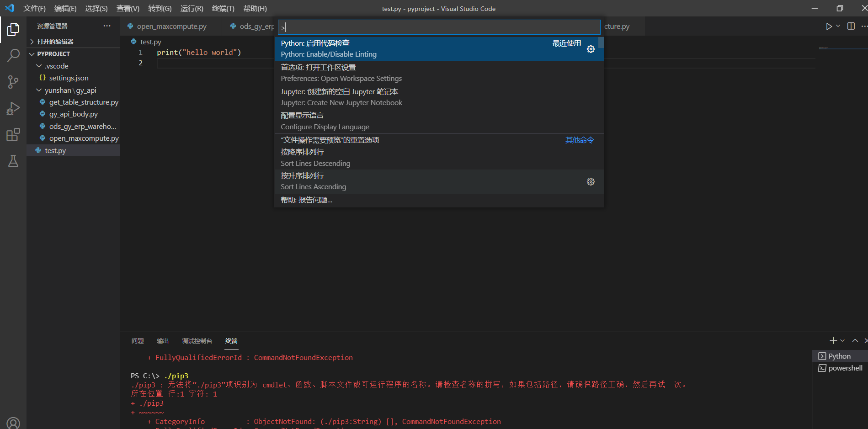This screenshot has width=868, height=429.
Task: Maximize the terminal panel with up chevron
Action: (x=855, y=341)
